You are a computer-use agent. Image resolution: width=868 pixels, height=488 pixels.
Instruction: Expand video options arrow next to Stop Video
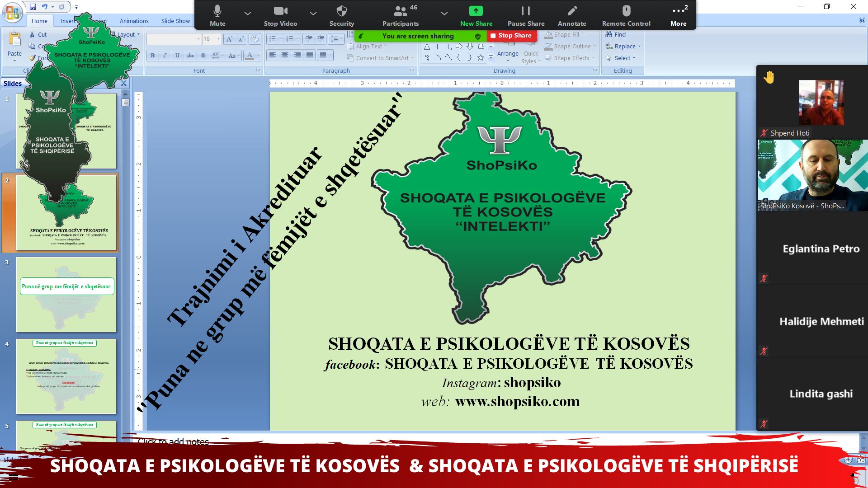pyautogui.click(x=313, y=14)
